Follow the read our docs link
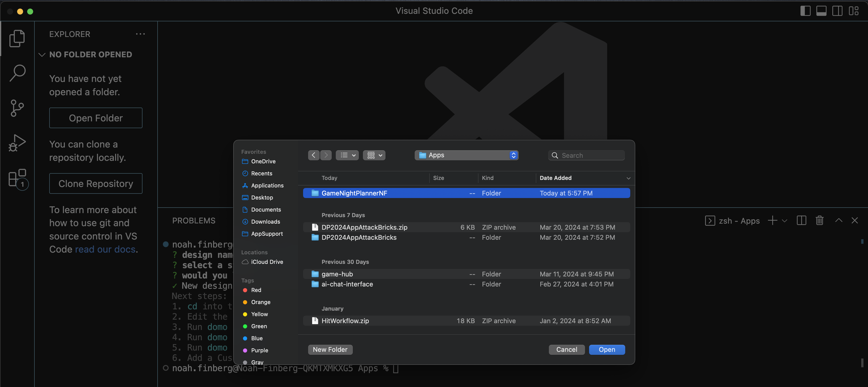This screenshot has width=868, height=387. (x=105, y=249)
